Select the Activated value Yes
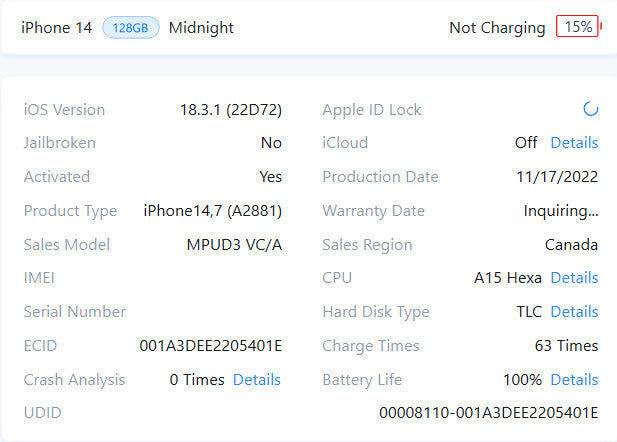 click(x=270, y=177)
